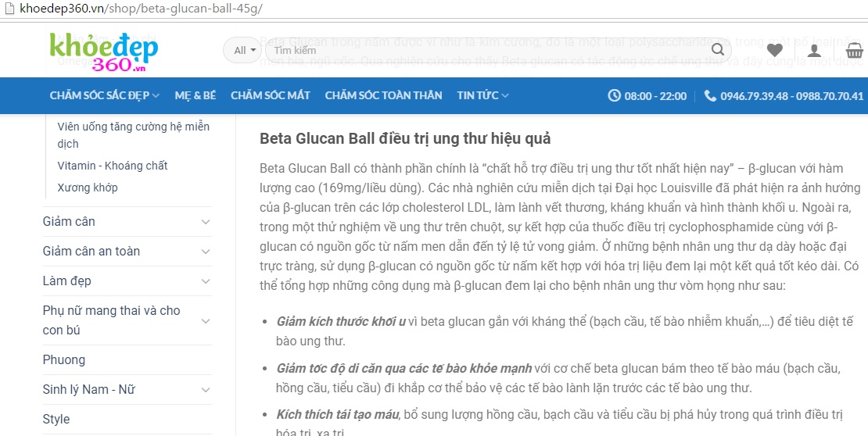
Task: Open the shopping basket icon
Action: click(x=855, y=50)
